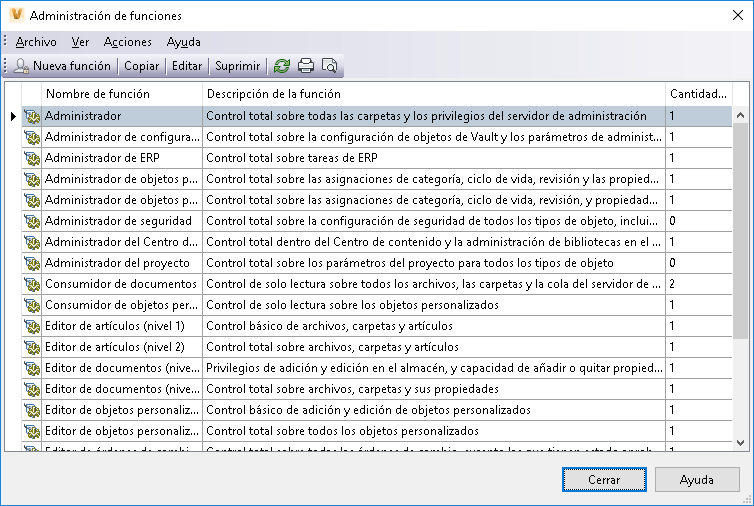Click the Nueva función user icon

pyautogui.click(x=20, y=66)
